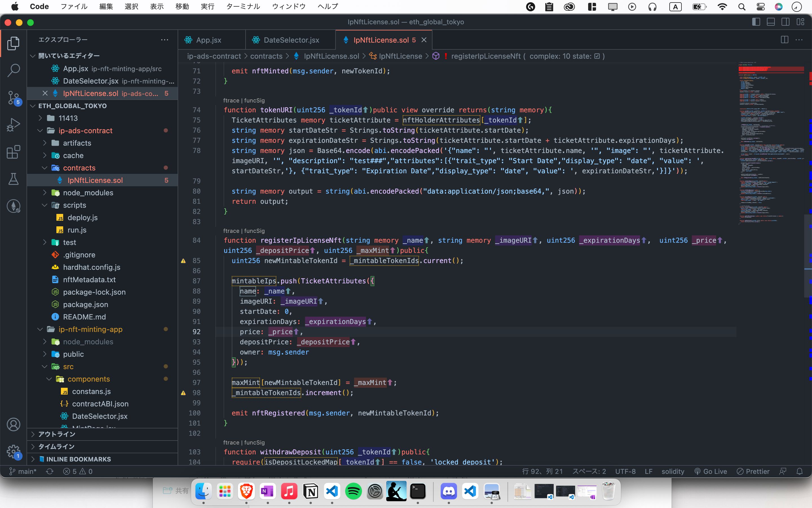Open editor more actions ellipsis menu

799,40
